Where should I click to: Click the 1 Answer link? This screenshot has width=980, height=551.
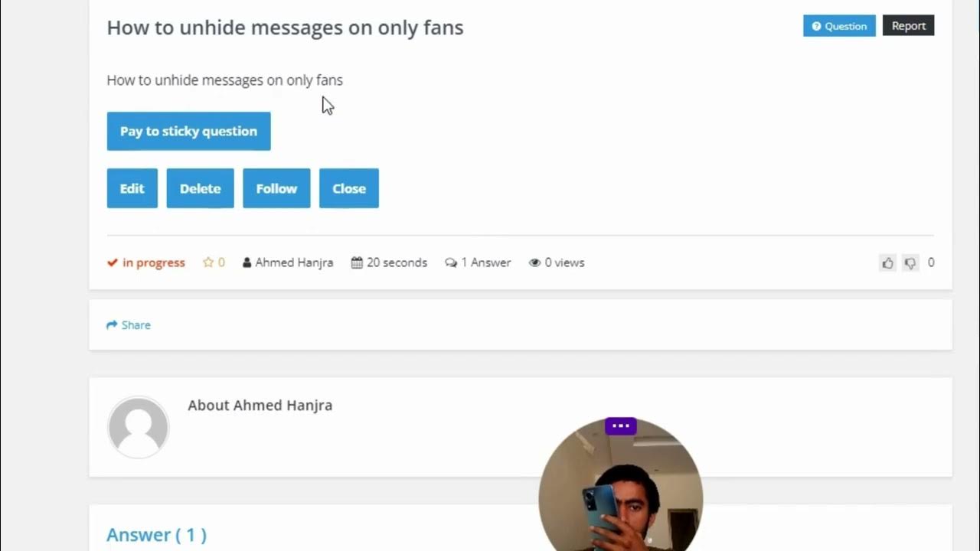coord(485,262)
